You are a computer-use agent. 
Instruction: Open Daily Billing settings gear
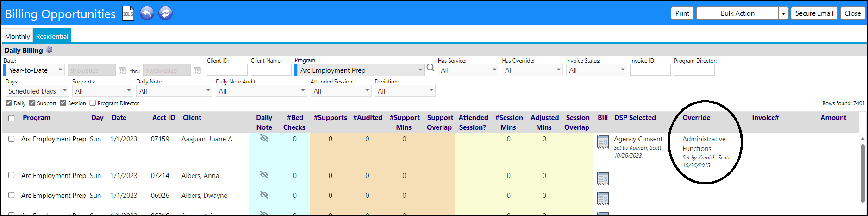[x=49, y=50]
